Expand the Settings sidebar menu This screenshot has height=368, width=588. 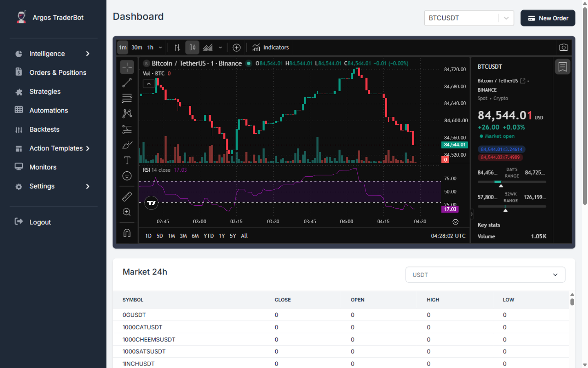point(53,186)
